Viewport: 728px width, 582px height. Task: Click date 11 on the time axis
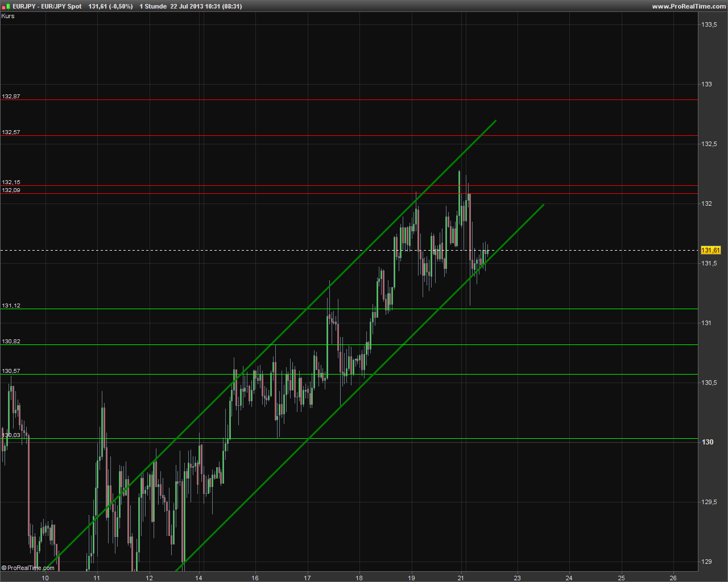click(x=97, y=578)
